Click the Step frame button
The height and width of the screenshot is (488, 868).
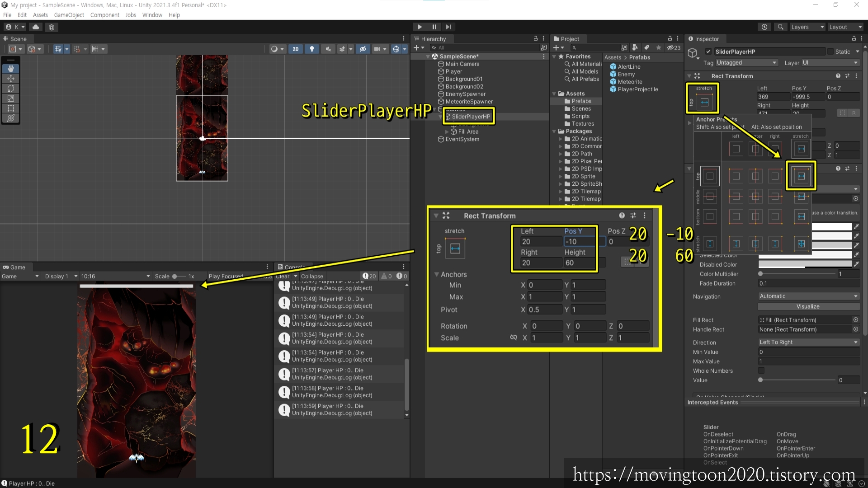(448, 27)
